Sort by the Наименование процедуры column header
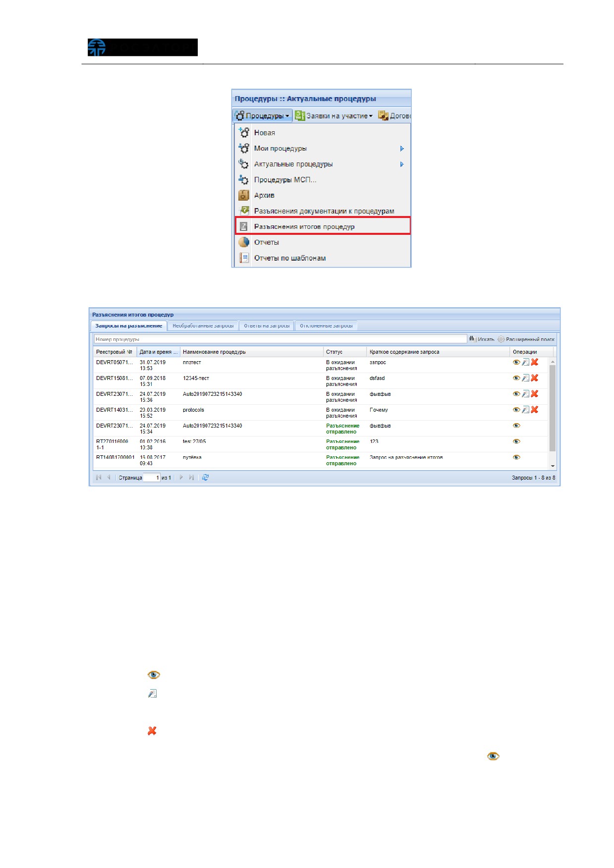 click(252, 352)
